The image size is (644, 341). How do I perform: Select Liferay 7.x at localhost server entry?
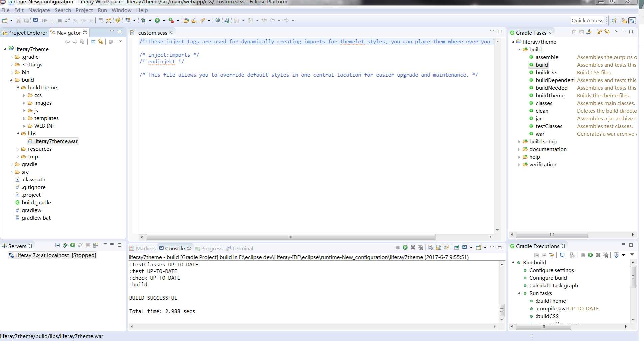(x=52, y=255)
